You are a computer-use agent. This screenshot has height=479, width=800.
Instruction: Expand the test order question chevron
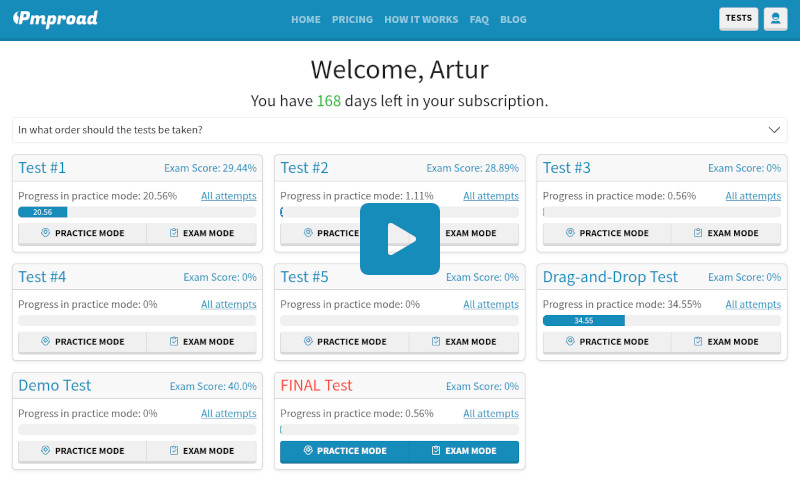774,130
